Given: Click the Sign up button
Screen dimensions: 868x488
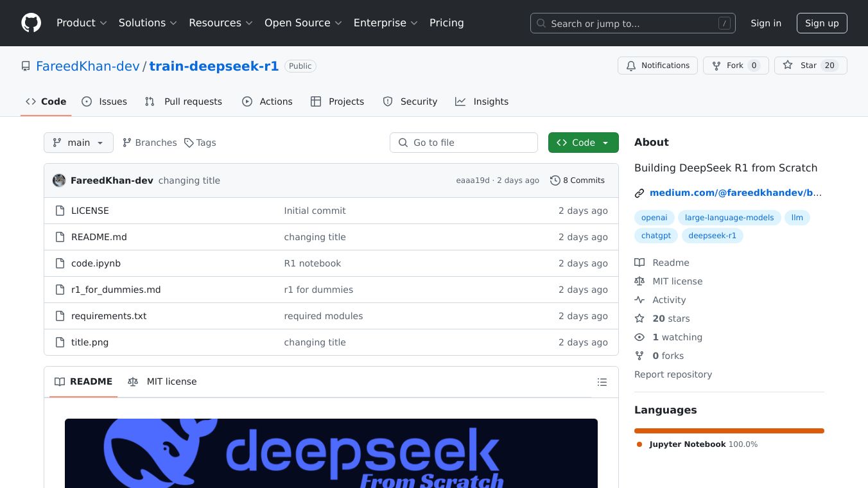Looking at the screenshot, I should 822,23.
